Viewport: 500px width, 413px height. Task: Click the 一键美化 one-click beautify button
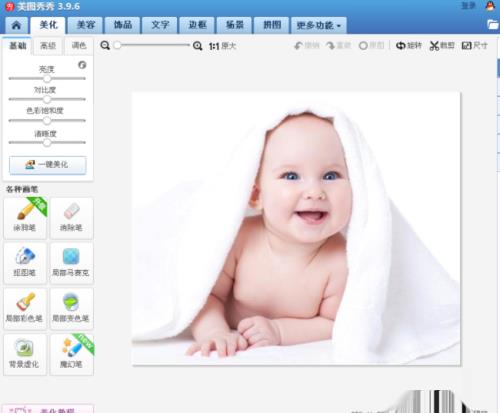click(x=47, y=165)
